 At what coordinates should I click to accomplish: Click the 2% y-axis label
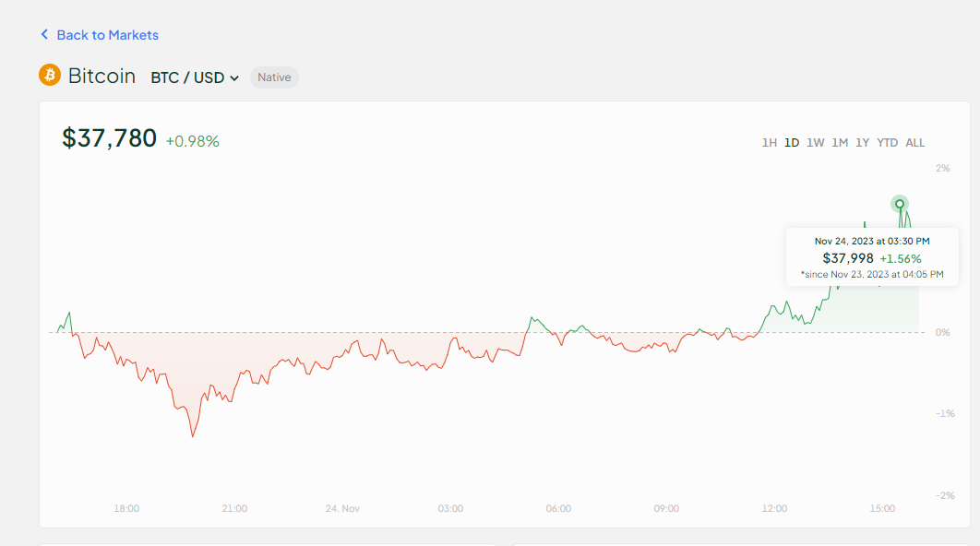coord(943,168)
